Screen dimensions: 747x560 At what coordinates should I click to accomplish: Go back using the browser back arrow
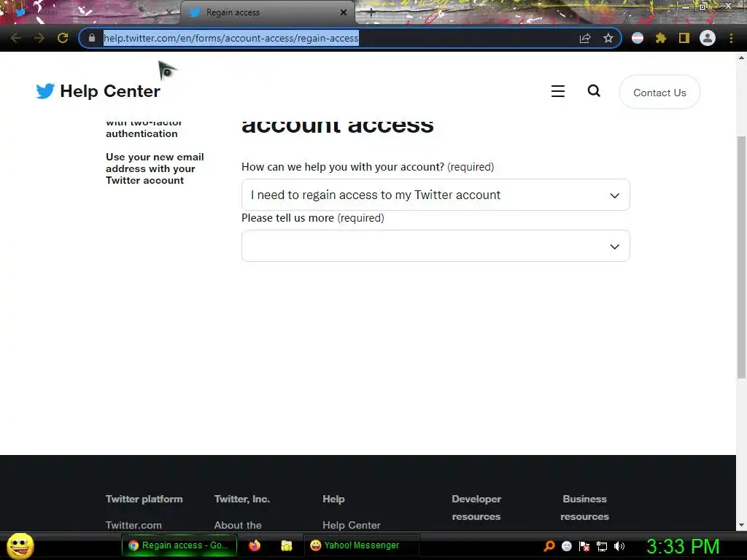(16, 38)
